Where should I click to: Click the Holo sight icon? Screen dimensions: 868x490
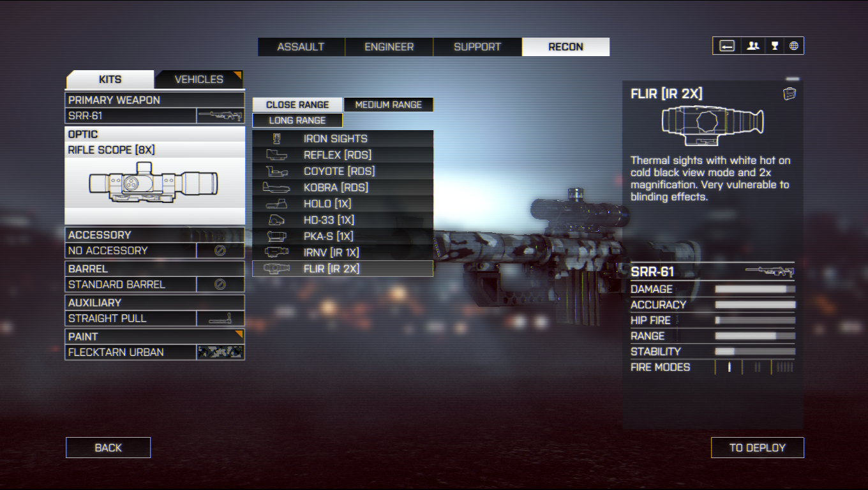277,204
